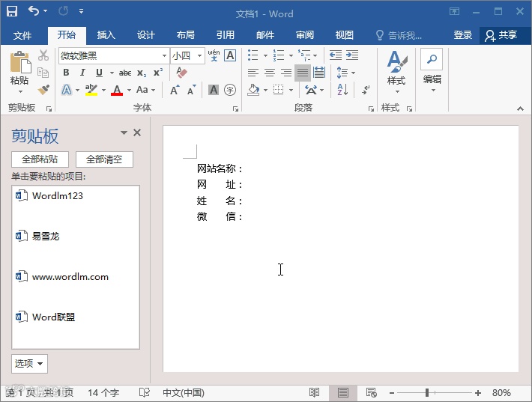532x402 pixels.
Task: Switch to the 布局 tab
Action: (x=186, y=35)
